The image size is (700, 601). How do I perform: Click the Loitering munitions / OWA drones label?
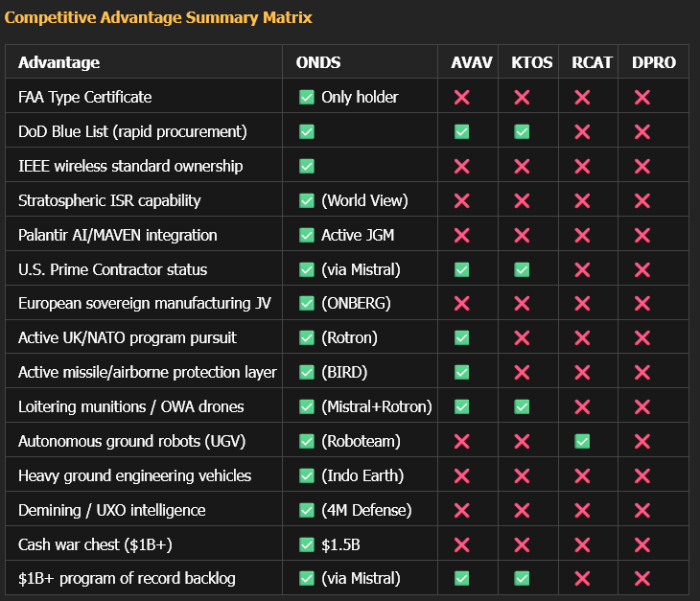(130, 406)
